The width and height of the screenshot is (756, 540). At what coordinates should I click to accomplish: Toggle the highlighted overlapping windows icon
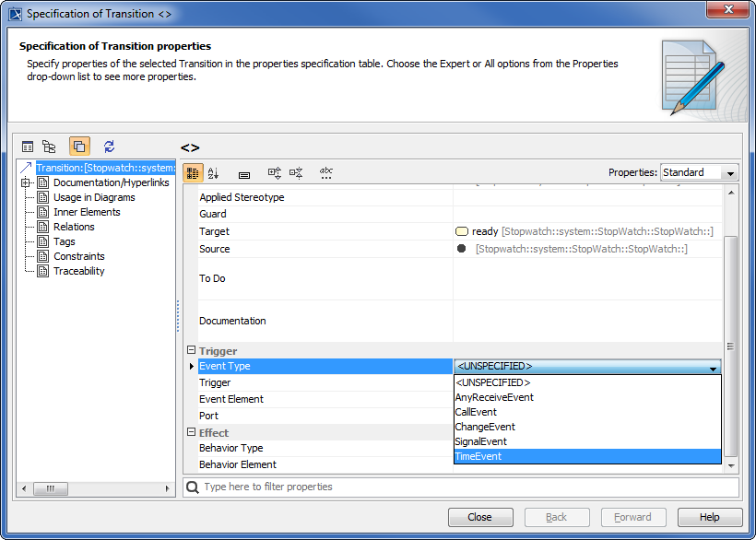79,147
